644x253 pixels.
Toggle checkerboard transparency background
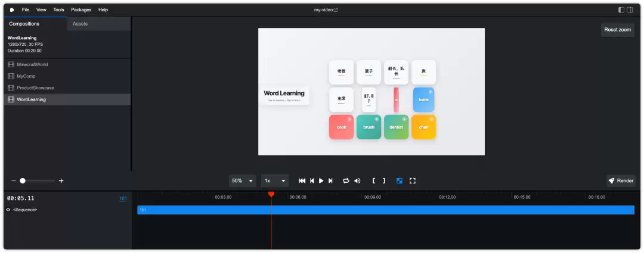point(399,181)
